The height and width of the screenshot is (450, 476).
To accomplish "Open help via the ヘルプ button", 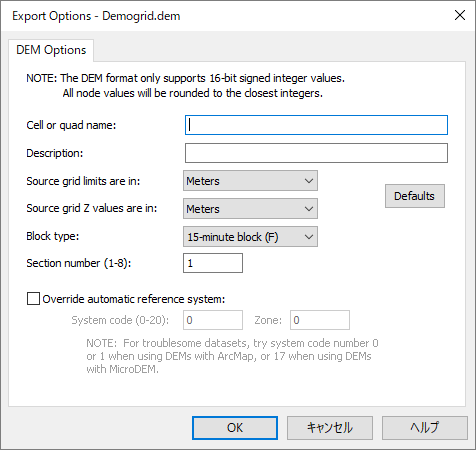I will tap(425, 428).
